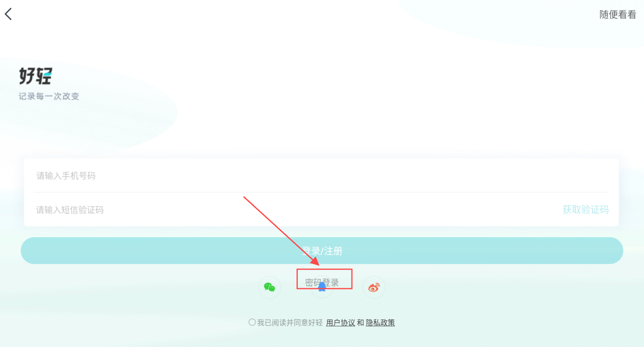Screen dimensions: 644x347
Task: Sign in with the blue QQ penguin icon
Action: [322, 287]
